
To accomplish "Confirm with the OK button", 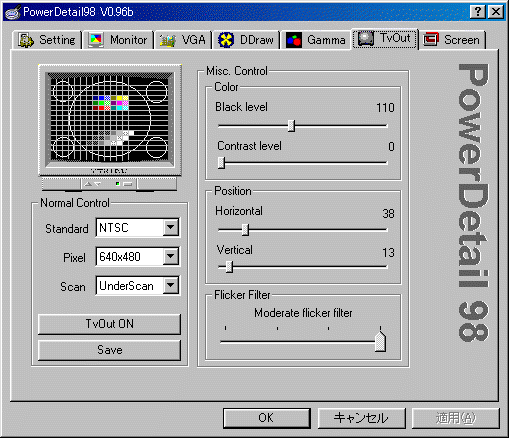I will coord(266,418).
